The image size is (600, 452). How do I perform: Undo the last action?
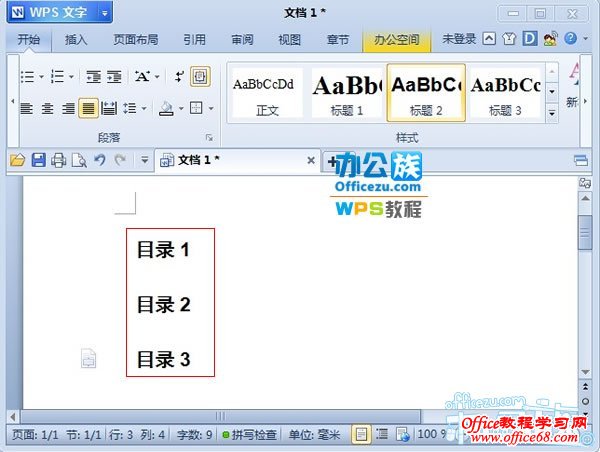tap(100, 160)
